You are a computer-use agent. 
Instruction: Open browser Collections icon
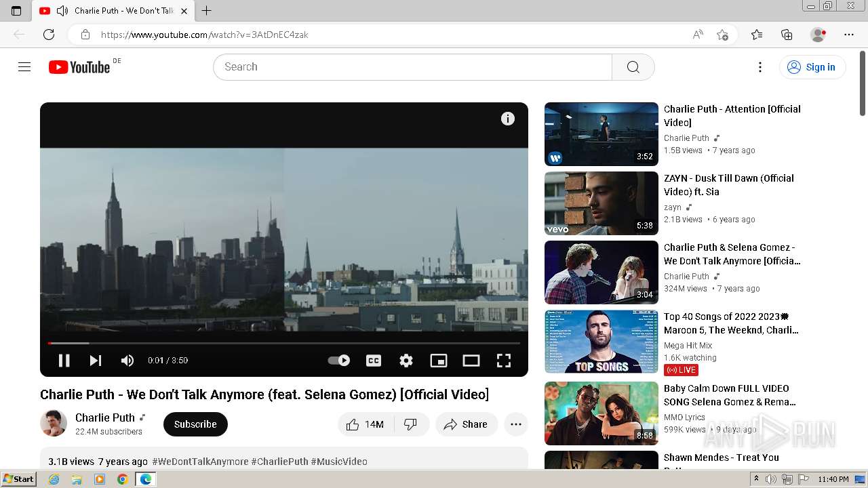tap(787, 35)
